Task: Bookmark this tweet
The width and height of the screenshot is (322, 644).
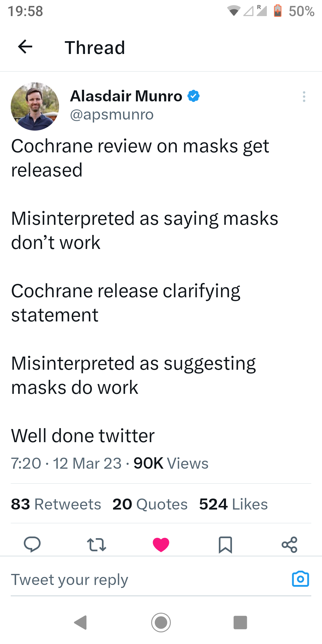Action: (x=225, y=545)
